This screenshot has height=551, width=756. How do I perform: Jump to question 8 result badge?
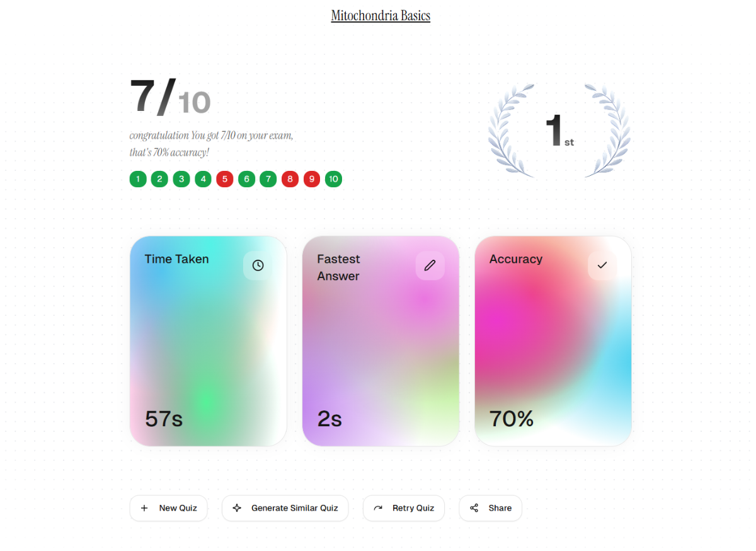point(290,179)
